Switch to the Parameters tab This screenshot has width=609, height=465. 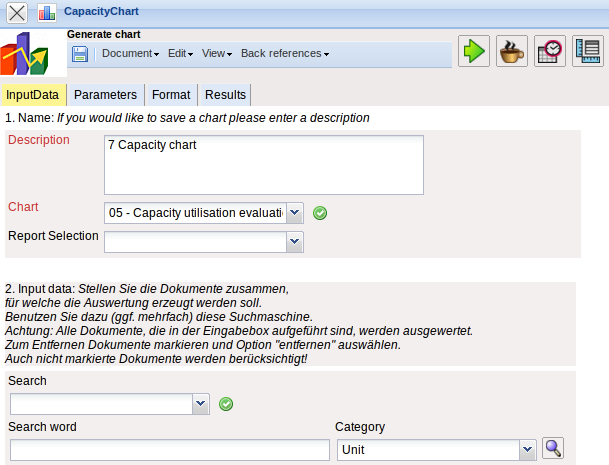(x=105, y=95)
